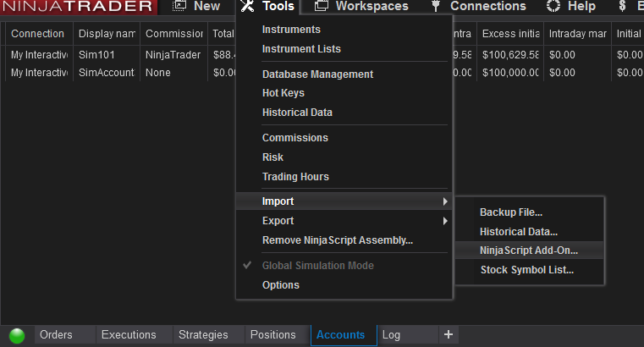Open Historical Data in Tools menu
Screen dimensions: 644x347
click(297, 113)
